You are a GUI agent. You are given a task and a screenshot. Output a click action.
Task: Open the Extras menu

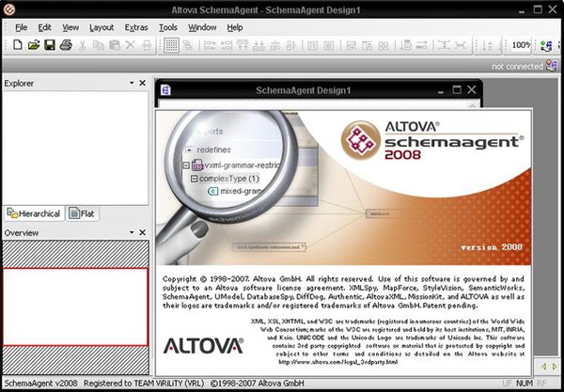tap(136, 27)
